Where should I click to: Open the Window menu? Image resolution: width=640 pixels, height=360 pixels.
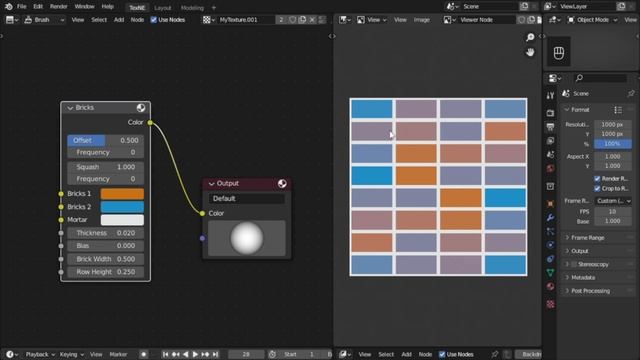[84, 7]
